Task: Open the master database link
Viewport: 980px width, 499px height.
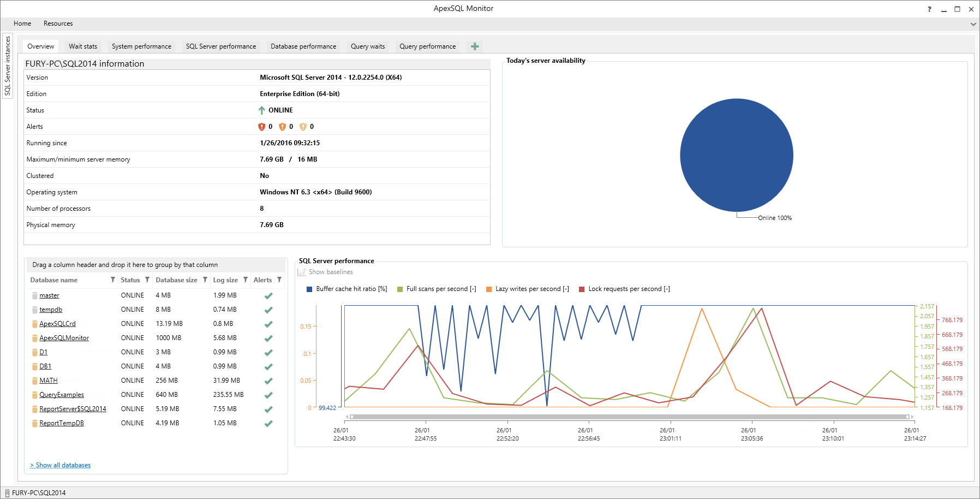Action: [x=49, y=295]
